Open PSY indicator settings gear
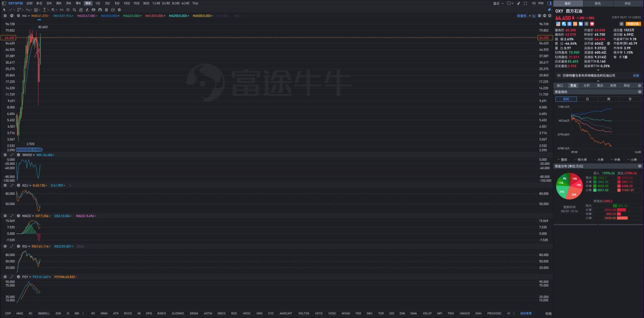The image size is (644, 318). point(5,277)
